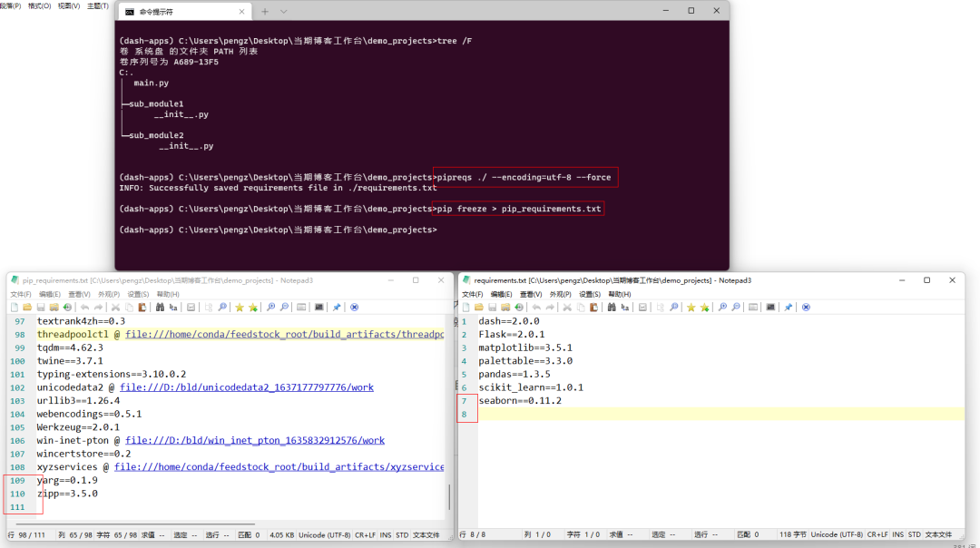Viewport: 980px width, 548px height.
Task: Click the yellow star favorites icon in the requirements.txt toolbar
Action: pyautogui.click(x=691, y=307)
